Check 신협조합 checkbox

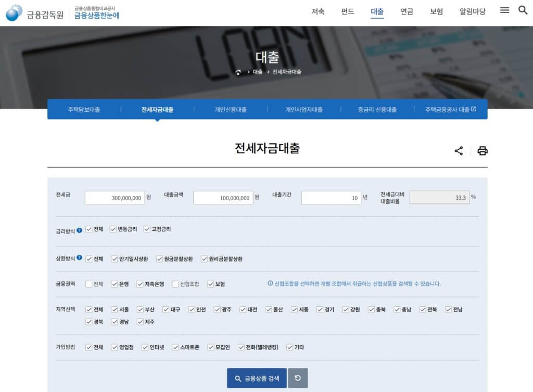[x=175, y=284]
